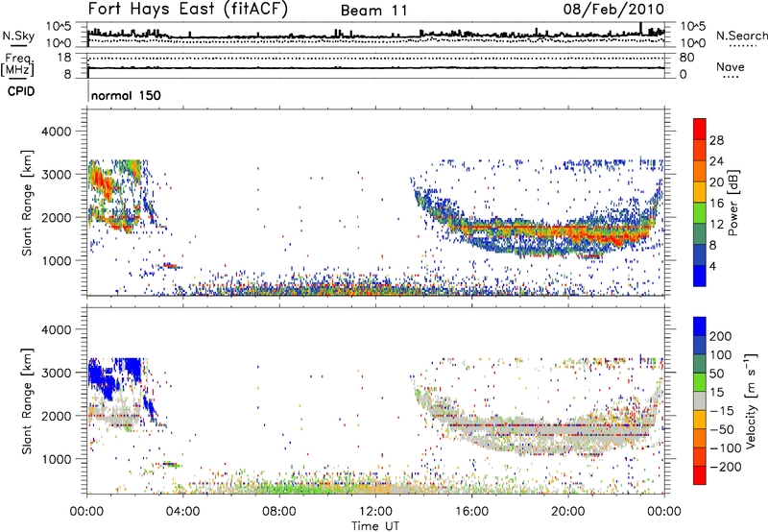The width and height of the screenshot is (768, 532).
Task: Click the 'Time UT' axis title
Action: [x=375, y=526]
